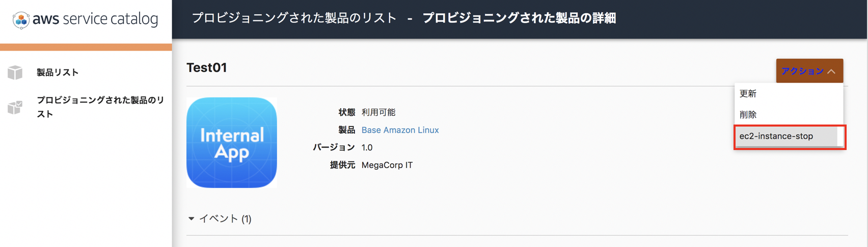Screen dimensions: 868x247
Task: Click the aws service catalog text logo
Action: coord(95,19)
